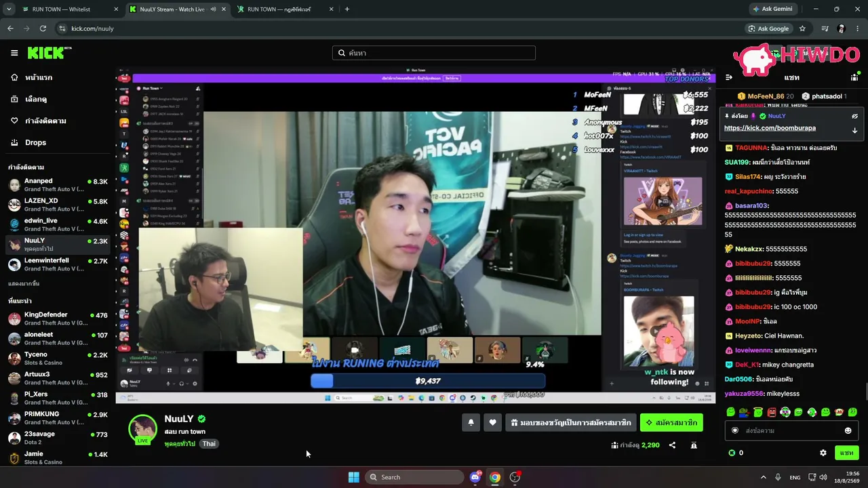Image resolution: width=868 pixels, height=488 pixels.
Task: Open the Browse sidebar item
Action: 58,99
